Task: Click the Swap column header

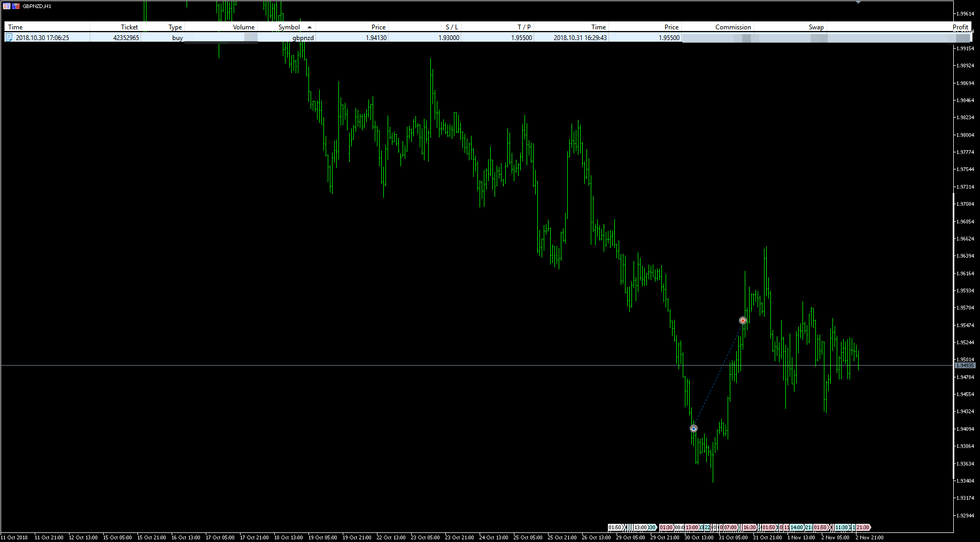Action: [816, 27]
